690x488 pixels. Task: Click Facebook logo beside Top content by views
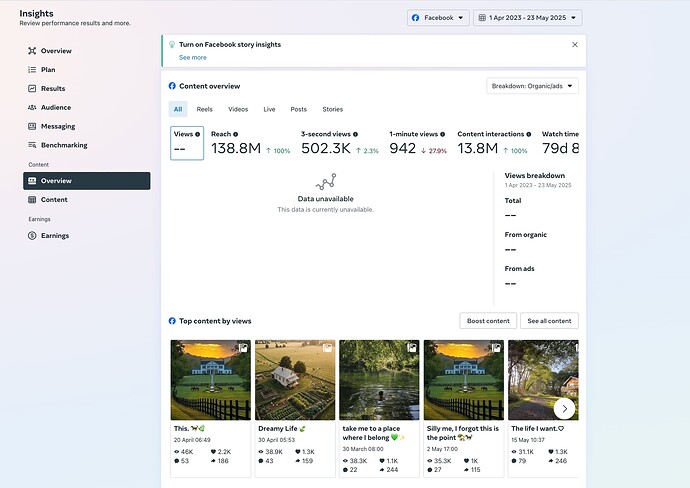pos(172,321)
